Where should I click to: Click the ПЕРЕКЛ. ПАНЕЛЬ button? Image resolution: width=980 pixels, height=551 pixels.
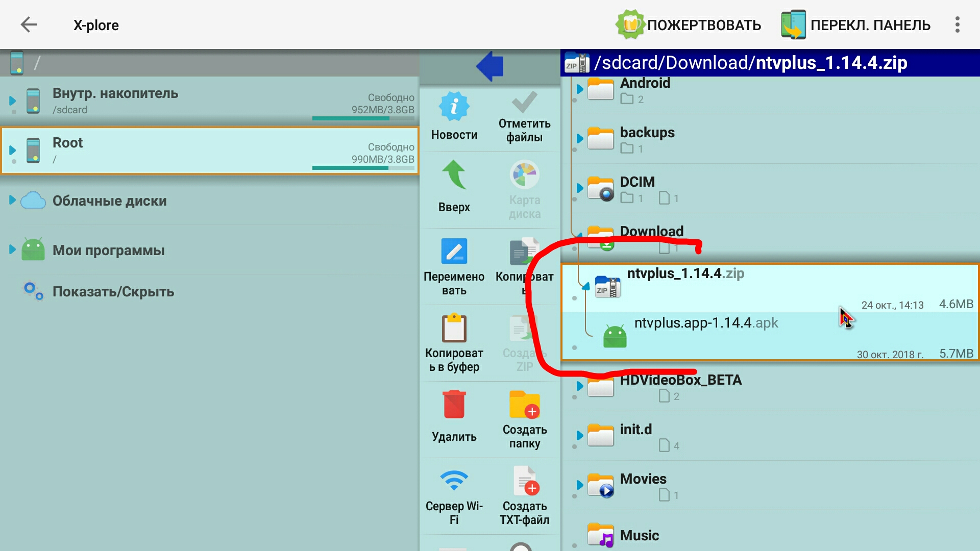point(856,25)
